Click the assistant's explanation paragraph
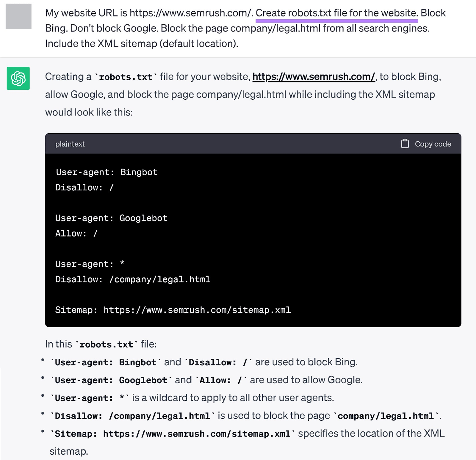Viewport: 476px width, 460px height. [238, 94]
